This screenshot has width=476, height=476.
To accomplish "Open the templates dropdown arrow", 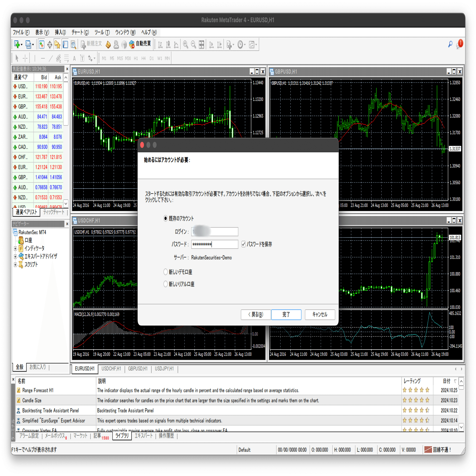I will point(256,45).
